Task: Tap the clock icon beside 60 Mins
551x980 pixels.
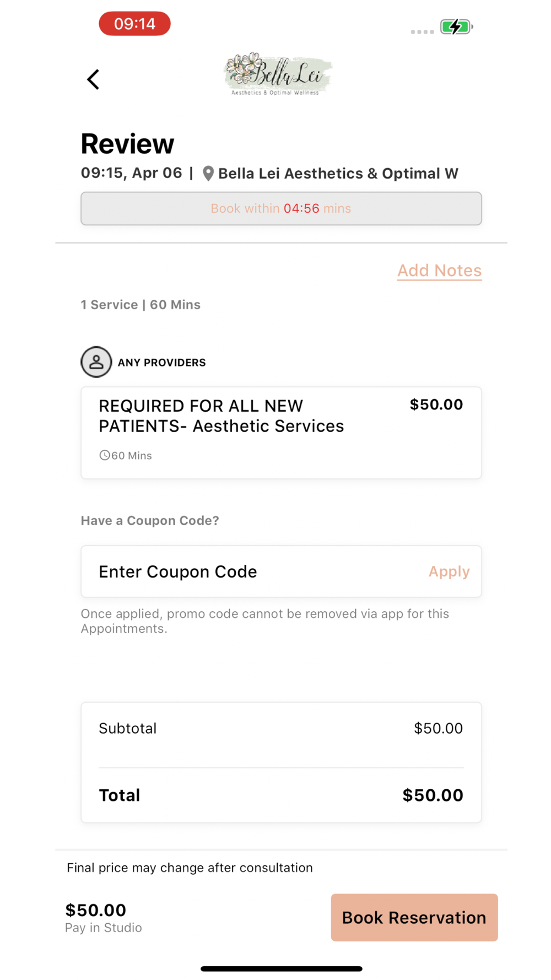Action: click(x=104, y=455)
